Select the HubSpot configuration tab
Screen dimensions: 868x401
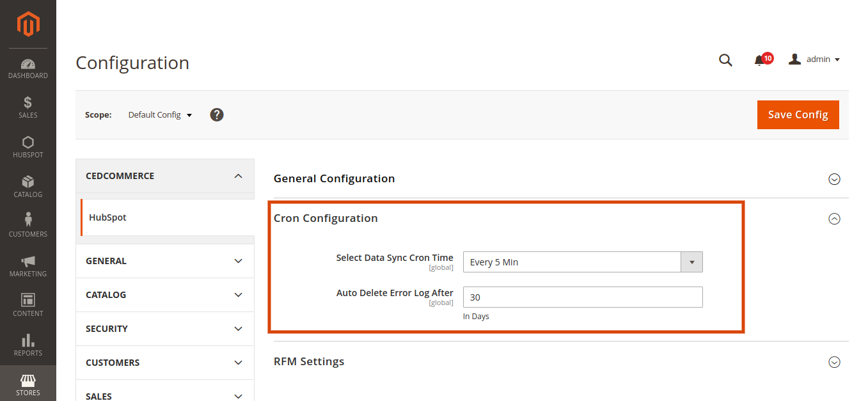(168, 217)
